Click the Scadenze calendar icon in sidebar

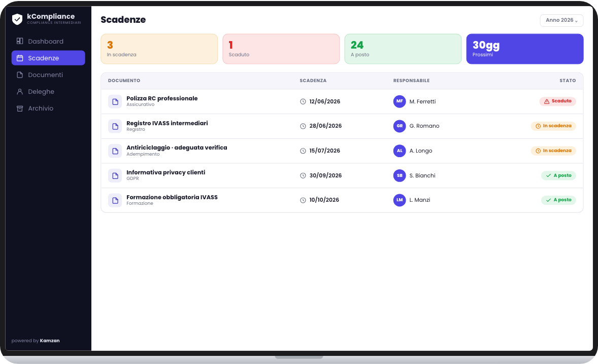(x=20, y=58)
